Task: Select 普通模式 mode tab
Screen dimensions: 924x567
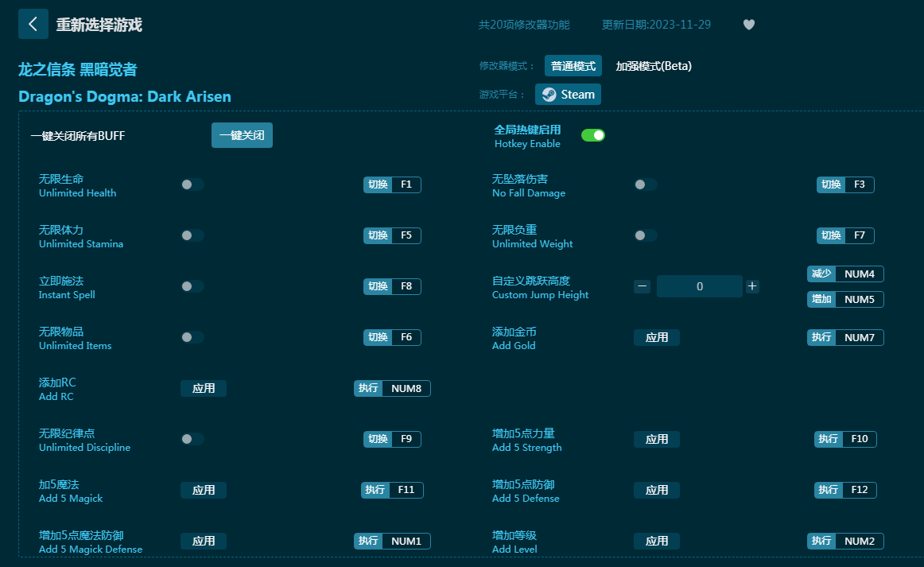Action: [573, 66]
